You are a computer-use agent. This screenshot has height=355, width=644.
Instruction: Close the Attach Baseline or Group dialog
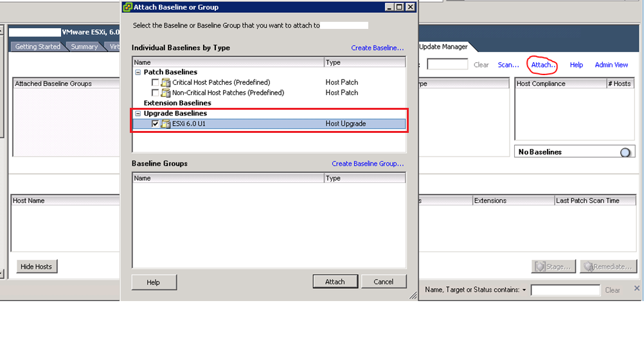410,7
